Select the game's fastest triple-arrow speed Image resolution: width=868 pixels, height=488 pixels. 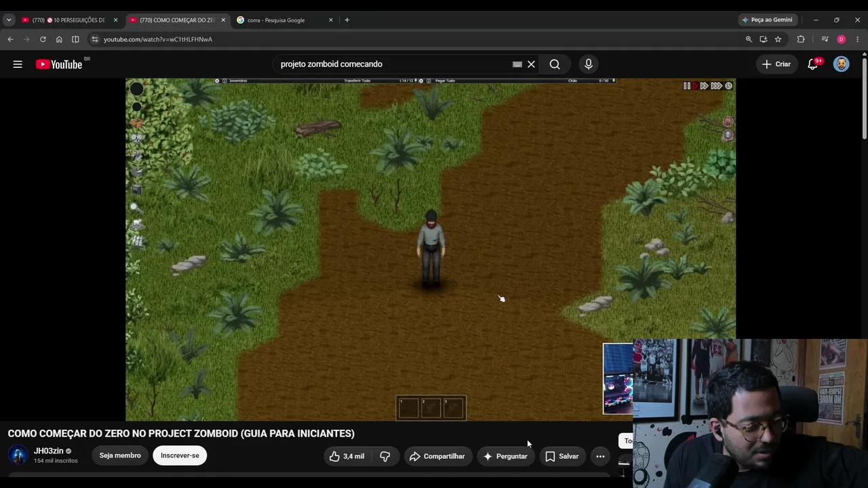tap(716, 86)
